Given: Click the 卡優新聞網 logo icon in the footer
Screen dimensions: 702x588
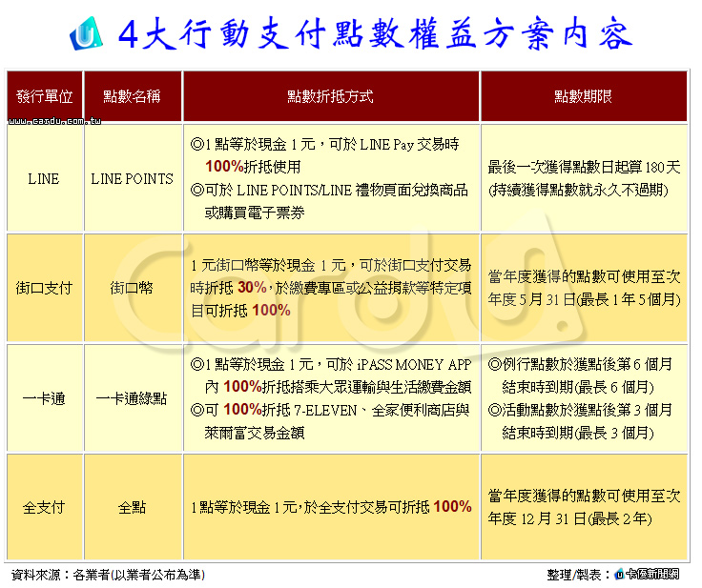Looking at the screenshot, I should (x=619, y=574).
